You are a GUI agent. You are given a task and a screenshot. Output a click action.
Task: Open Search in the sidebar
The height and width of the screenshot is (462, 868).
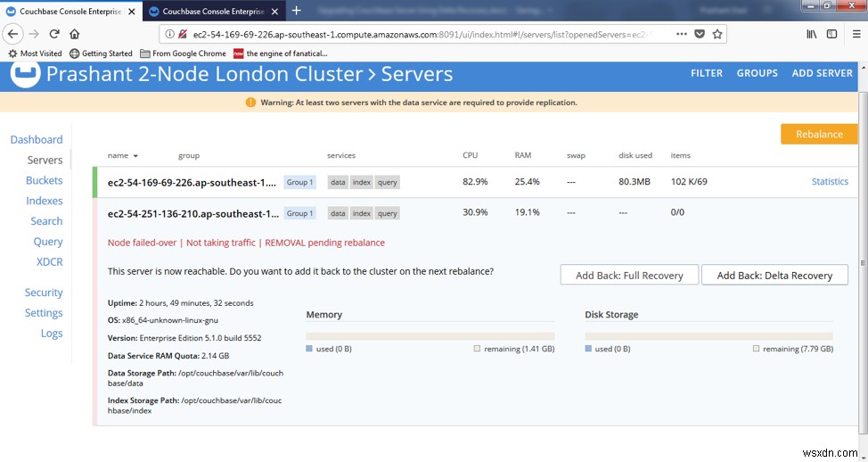[x=46, y=221]
